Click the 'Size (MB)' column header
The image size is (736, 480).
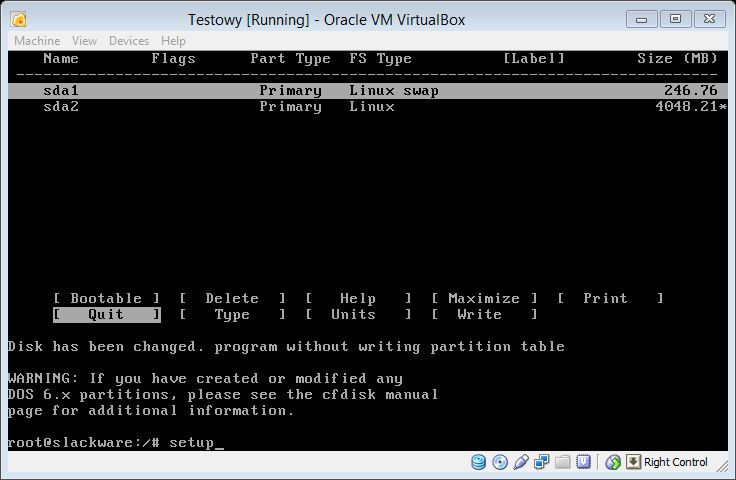[677, 59]
